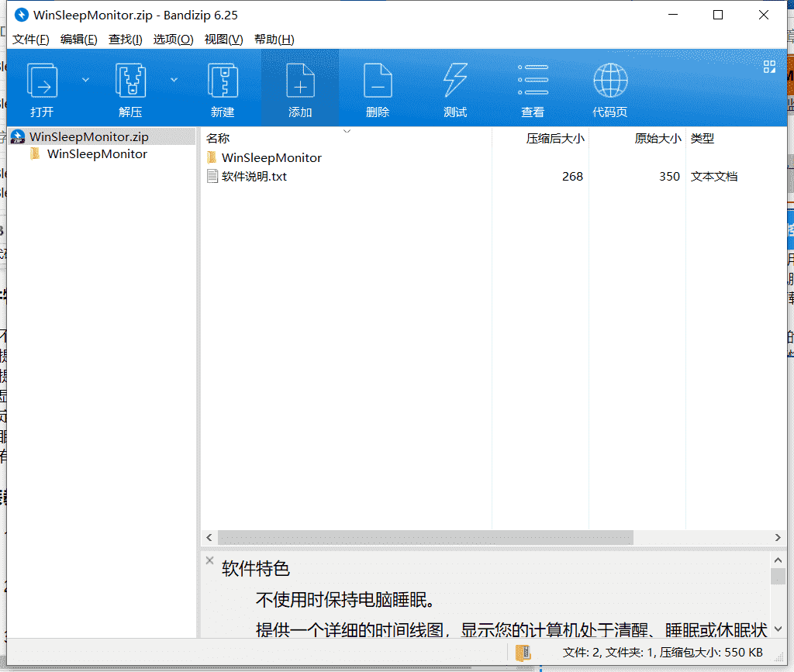The height and width of the screenshot is (672, 794).
Task: Click the Add (添加) file icon
Action: click(x=300, y=81)
